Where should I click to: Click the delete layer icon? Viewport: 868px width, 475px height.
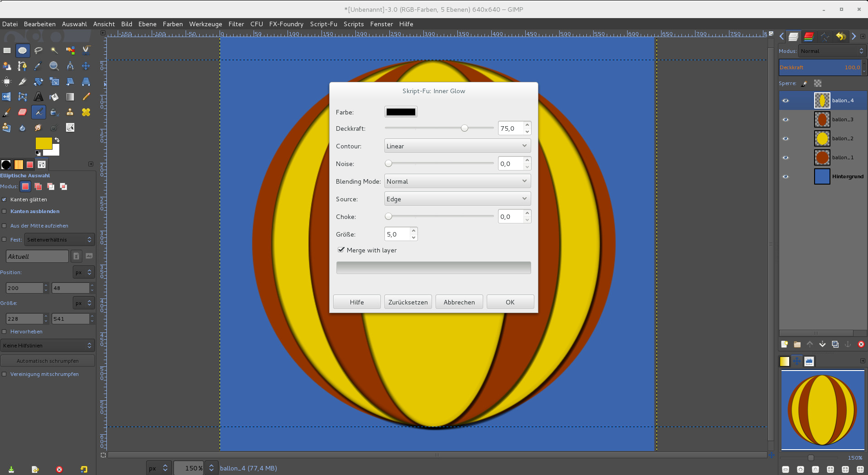(861, 344)
